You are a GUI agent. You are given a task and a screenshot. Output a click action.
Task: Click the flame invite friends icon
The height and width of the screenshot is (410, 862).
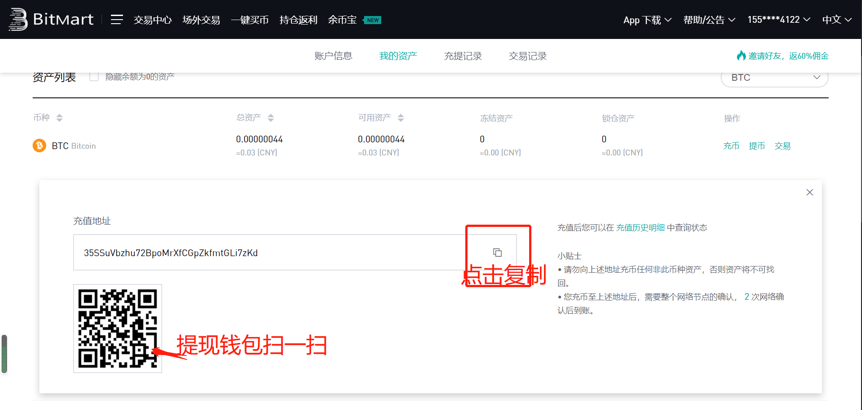point(741,56)
